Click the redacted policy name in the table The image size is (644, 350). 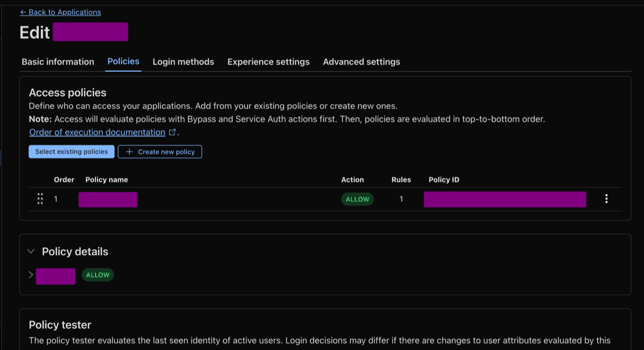pos(108,200)
